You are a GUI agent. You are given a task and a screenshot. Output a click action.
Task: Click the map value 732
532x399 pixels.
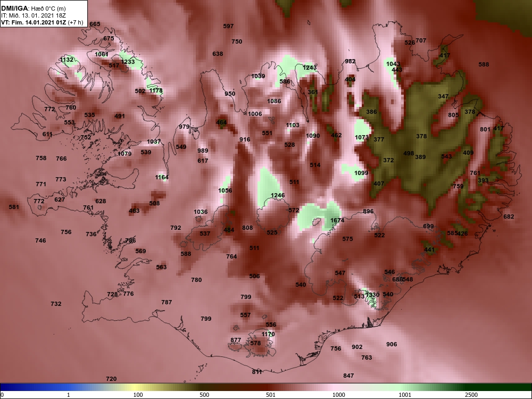click(56, 304)
